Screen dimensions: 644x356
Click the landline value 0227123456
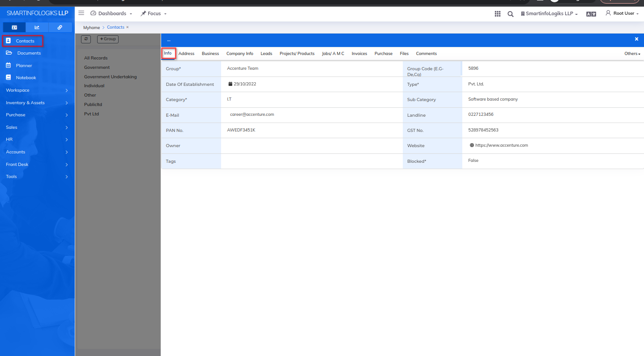pos(481,114)
